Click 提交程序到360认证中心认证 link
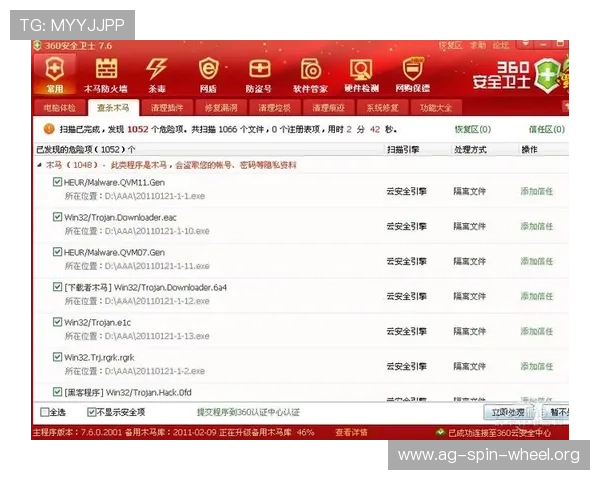 (x=248, y=412)
